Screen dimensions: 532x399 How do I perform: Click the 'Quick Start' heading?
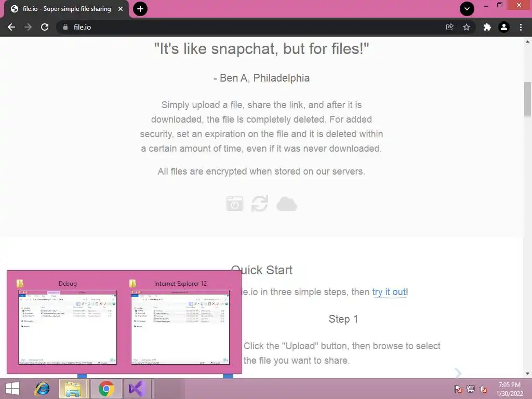tap(262, 270)
